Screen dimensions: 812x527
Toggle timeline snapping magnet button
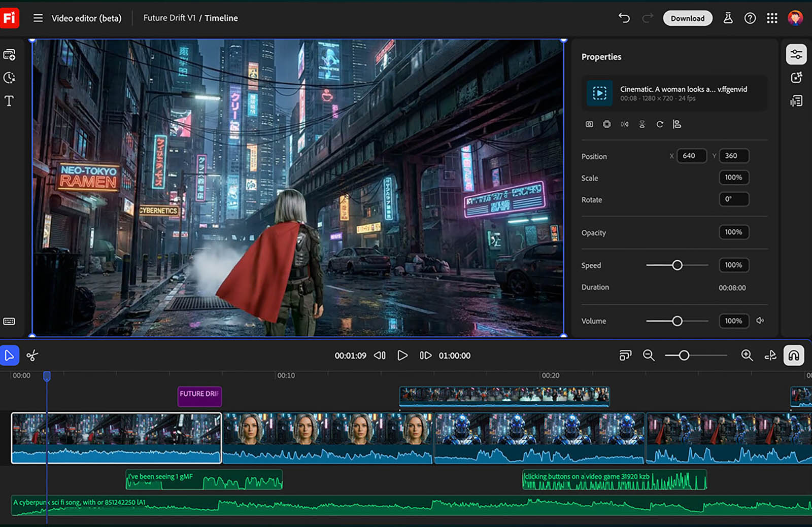pyautogui.click(x=794, y=356)
